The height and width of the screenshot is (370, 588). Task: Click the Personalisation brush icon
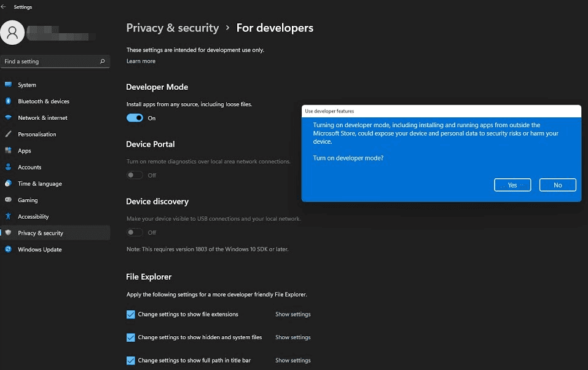8,134
